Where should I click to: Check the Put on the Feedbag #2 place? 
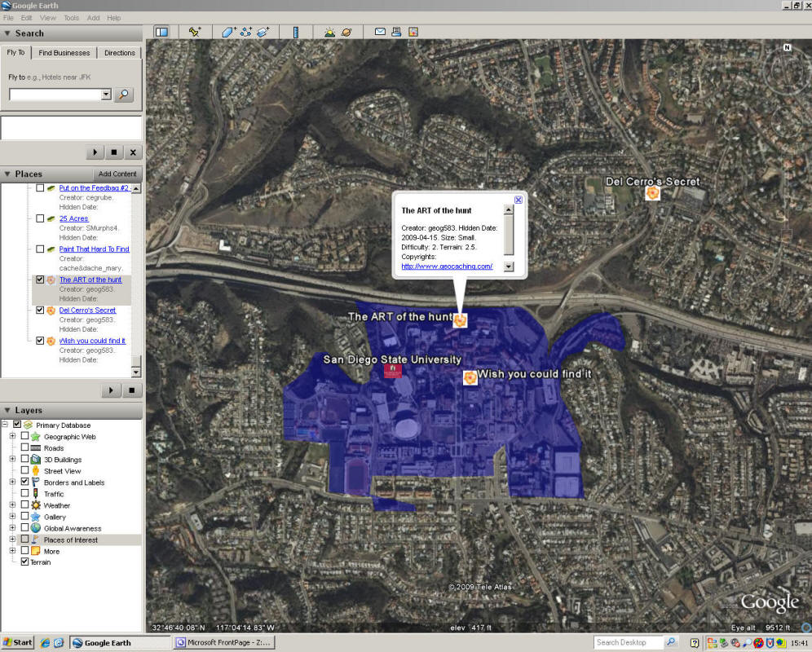(x=40, y=188)
